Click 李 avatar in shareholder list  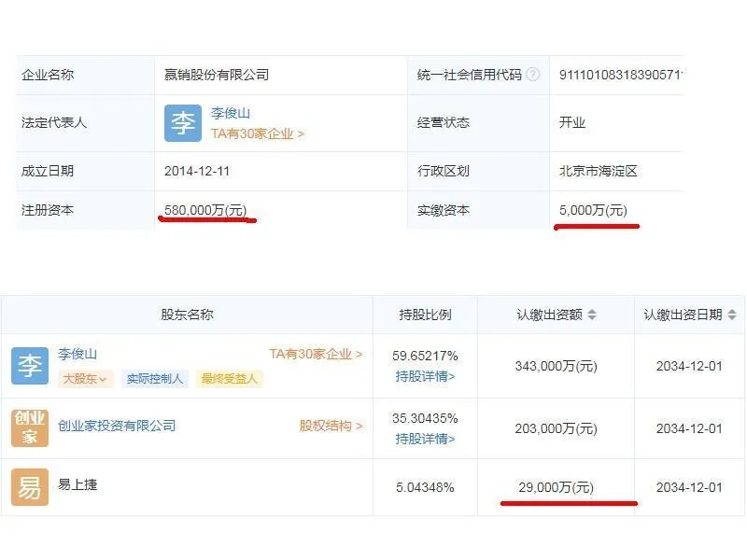[30, 366]
